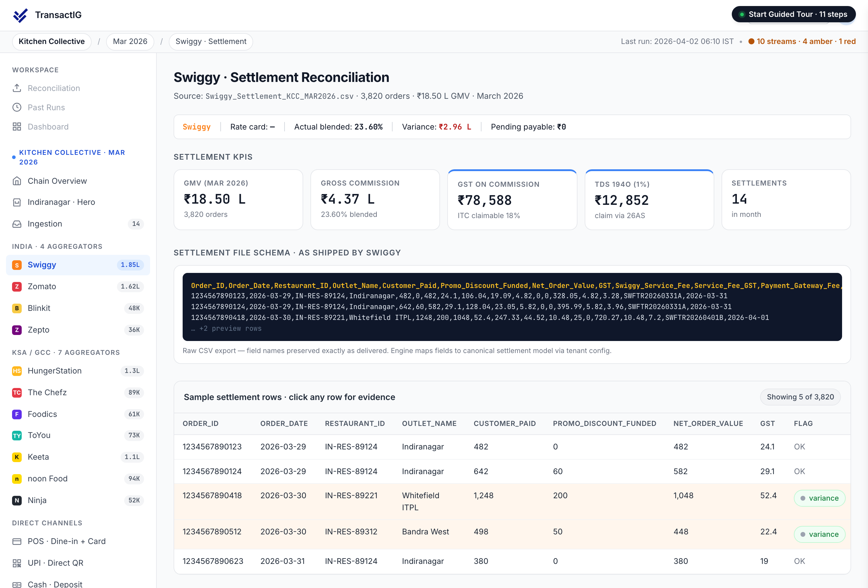Open HungerStation aggregator
The image size is (868, 588).
(78, 371)
